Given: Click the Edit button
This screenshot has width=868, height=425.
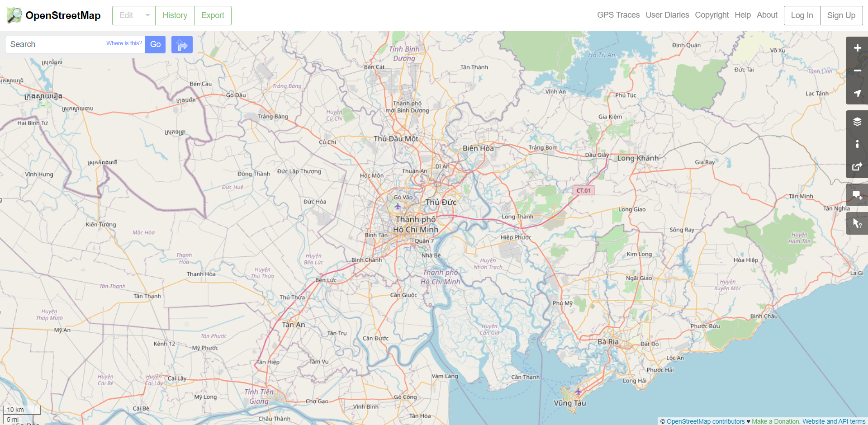Looking at the screenshot, I should point(126,15).
